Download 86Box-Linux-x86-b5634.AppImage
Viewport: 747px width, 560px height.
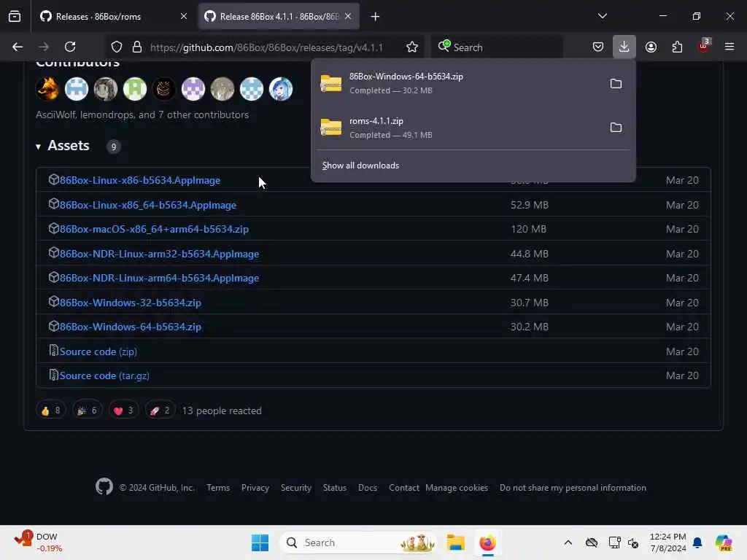tap(139, 180)
